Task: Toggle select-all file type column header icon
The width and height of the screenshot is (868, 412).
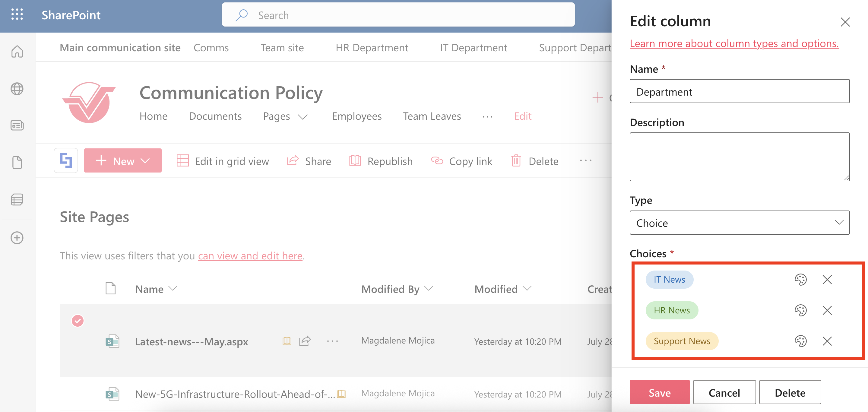Action: click(110, 289)
